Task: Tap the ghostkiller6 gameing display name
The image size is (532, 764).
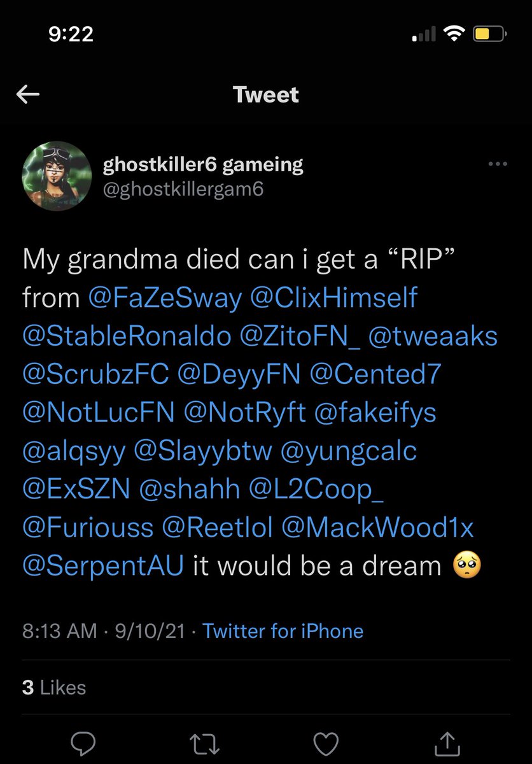Action: (202, 165)
